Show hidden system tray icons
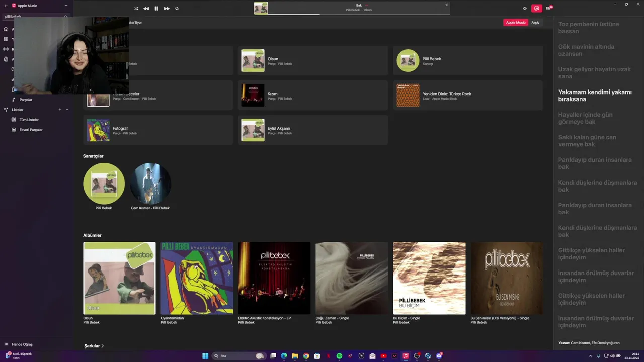This screenshot has width=644, height=362. pos(590,356)
